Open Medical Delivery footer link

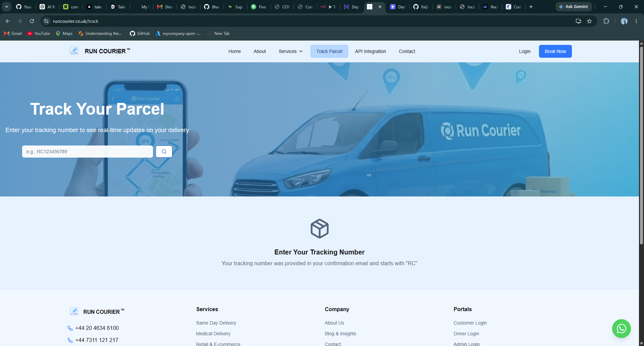tap(213, 334)
